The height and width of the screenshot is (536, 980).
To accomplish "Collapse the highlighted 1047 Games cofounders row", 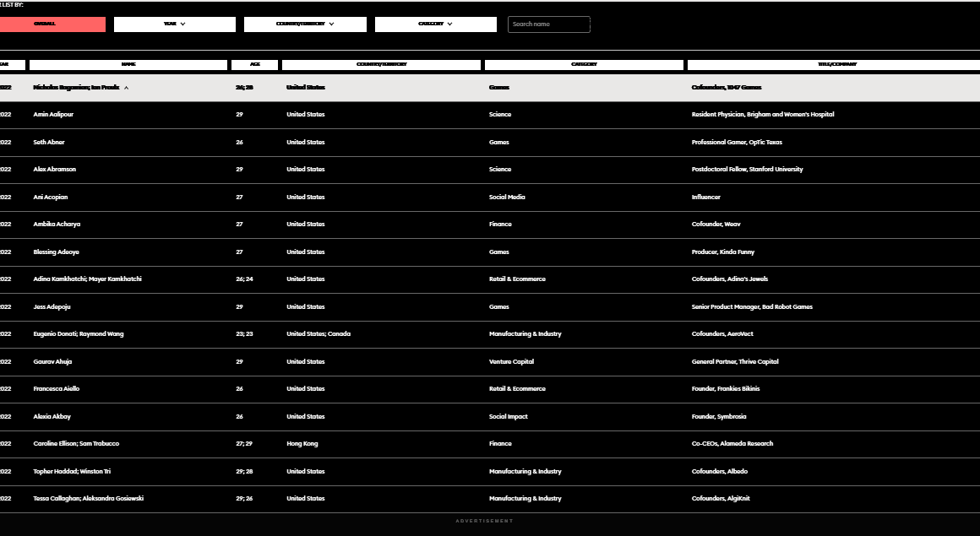I will 126,88.
